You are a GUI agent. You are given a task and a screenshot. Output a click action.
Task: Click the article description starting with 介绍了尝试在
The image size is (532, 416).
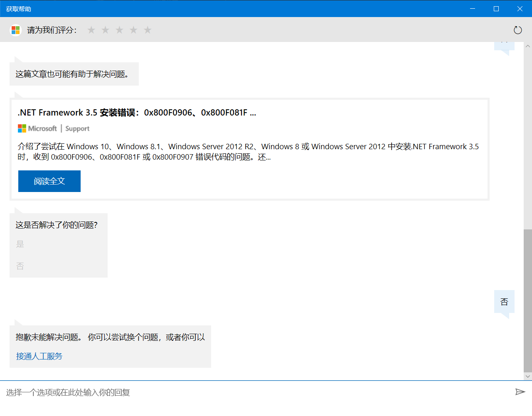pyautogui.click(x=248, y=152)
